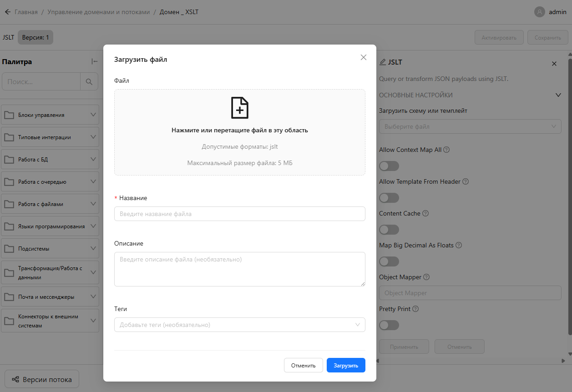Collapse the Палитра panel with the arrow icon
572x392 pixels.
94,62
